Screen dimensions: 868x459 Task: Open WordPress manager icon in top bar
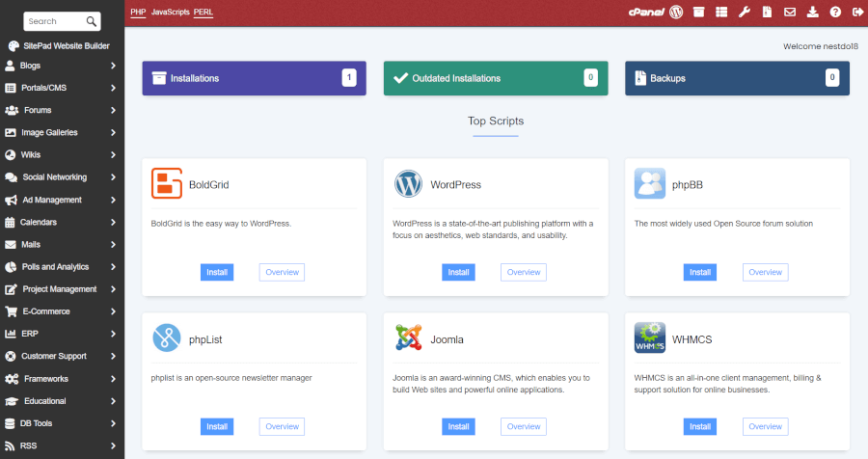[676, 12]
